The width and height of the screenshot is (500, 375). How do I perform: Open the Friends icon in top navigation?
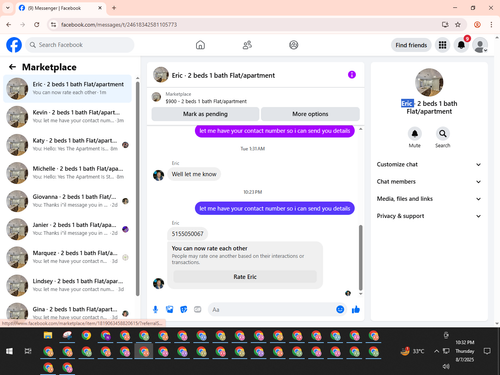(x=247, y=45)
